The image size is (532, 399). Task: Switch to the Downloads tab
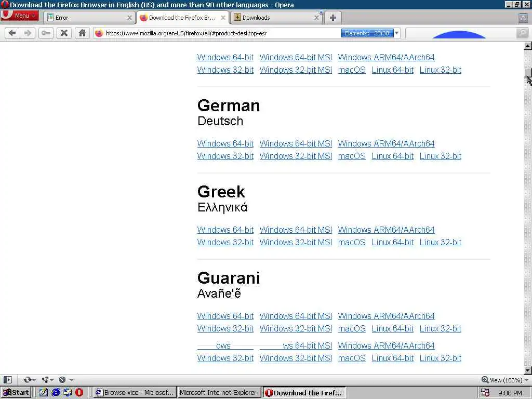click(276, 18)
